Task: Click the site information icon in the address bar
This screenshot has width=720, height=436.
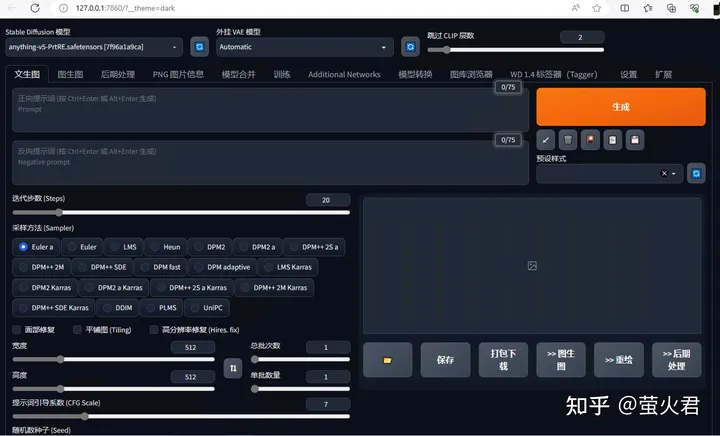Action: click(64, 8)
